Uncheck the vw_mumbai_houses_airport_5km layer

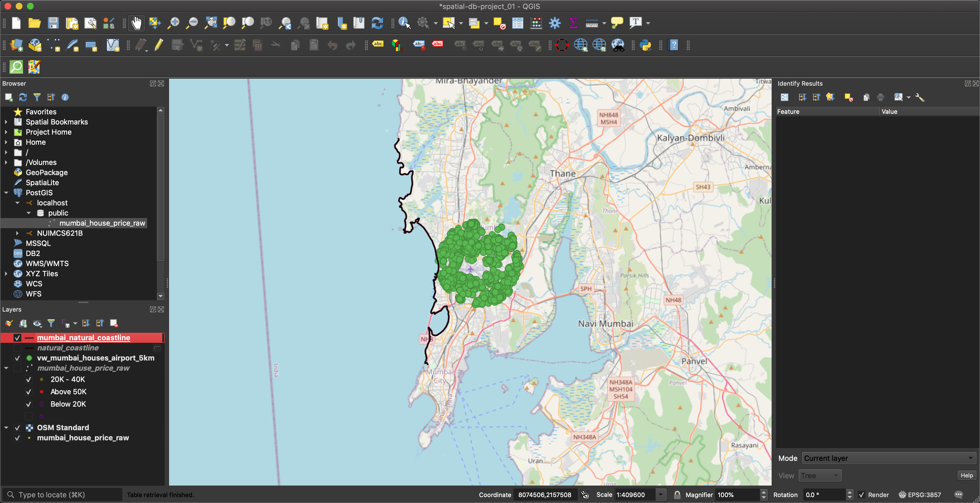pos(17,358)
